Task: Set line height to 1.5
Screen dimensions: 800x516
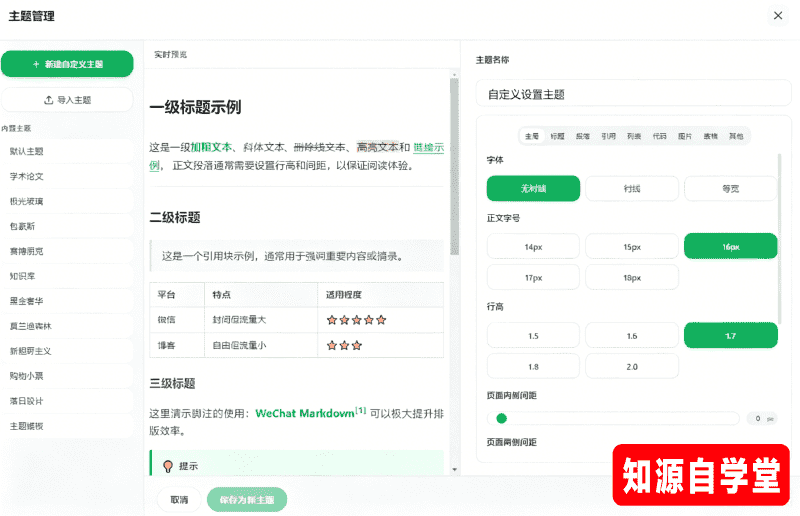Action: point(533,336)
